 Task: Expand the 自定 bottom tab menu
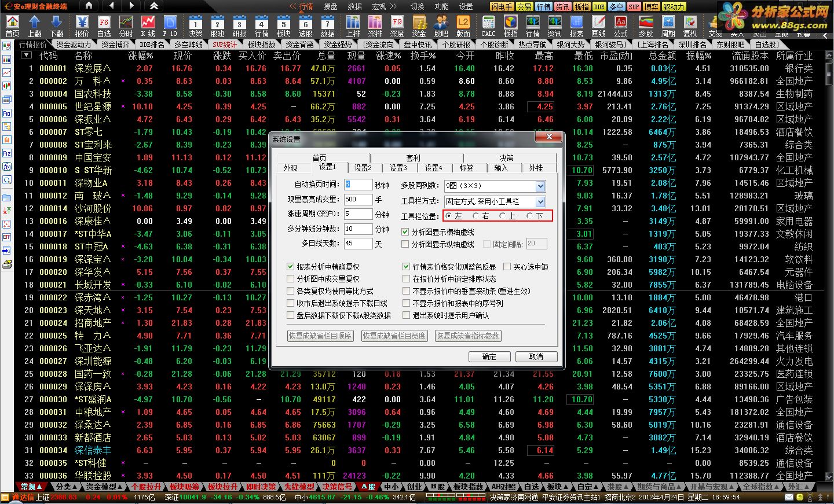click(x=588, y=487)
